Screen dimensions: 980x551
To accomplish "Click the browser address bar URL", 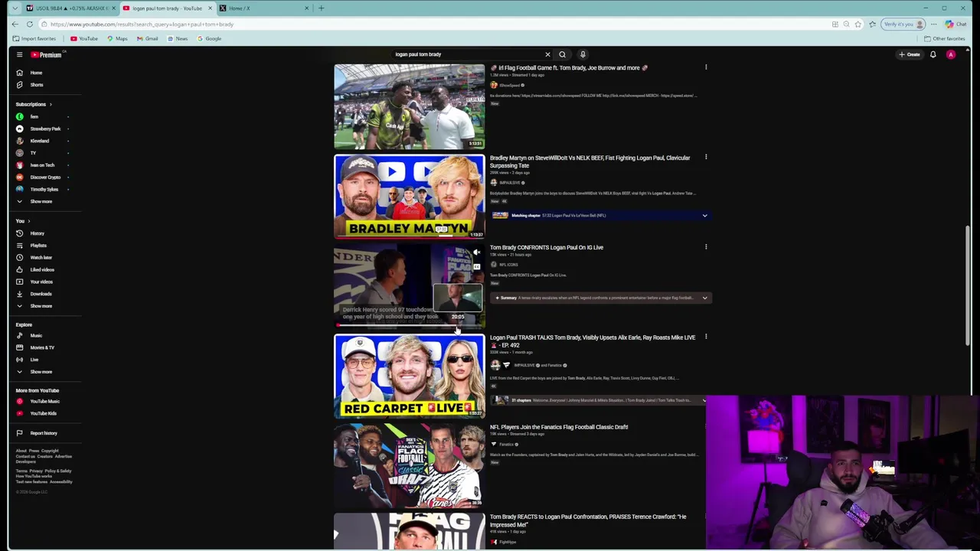I will point(142,24).
